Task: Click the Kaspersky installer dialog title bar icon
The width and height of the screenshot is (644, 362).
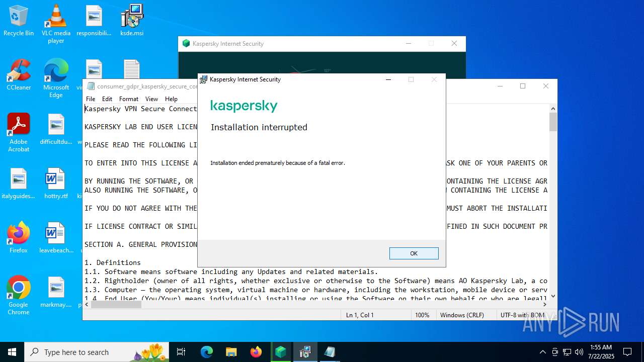Action: click(x=203, y=79)
